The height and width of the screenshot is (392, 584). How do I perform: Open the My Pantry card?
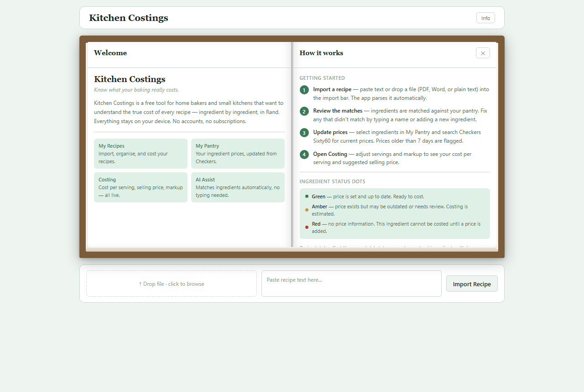point(238,154)
